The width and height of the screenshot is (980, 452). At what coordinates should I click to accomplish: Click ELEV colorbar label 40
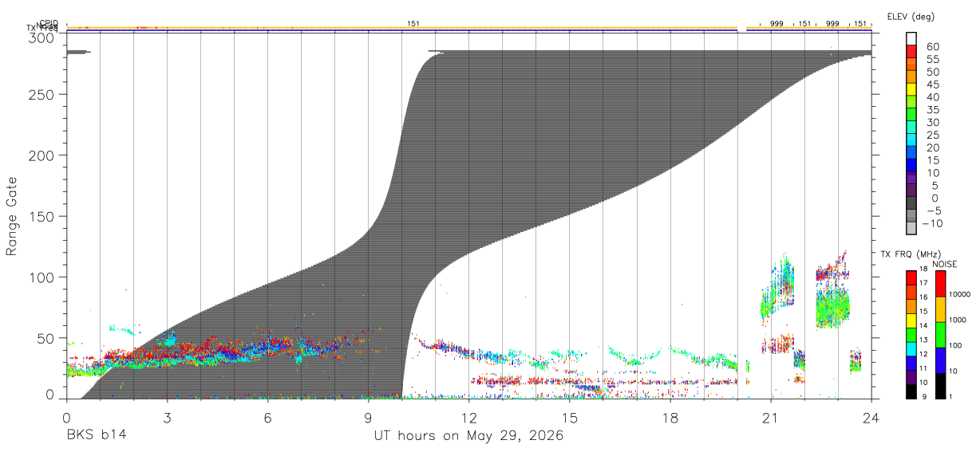click(934, 97)
